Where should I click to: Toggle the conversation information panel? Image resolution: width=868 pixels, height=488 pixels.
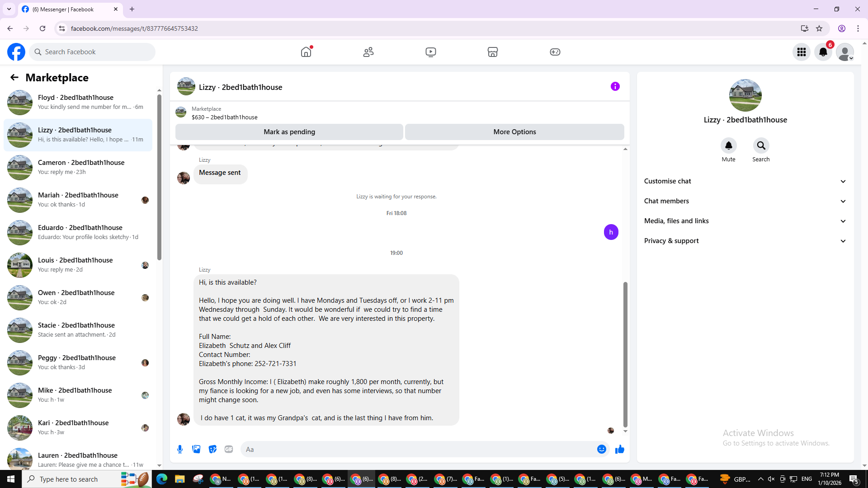615,86
